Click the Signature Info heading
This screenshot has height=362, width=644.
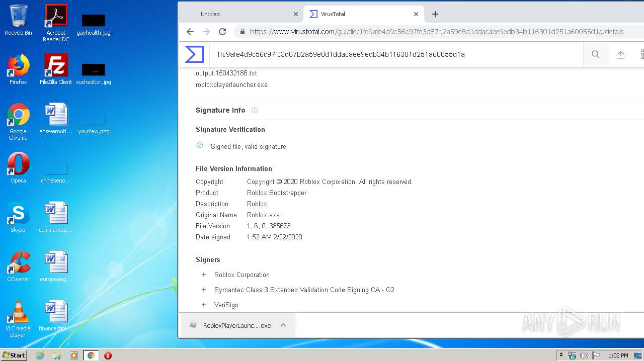pos(220,110)
